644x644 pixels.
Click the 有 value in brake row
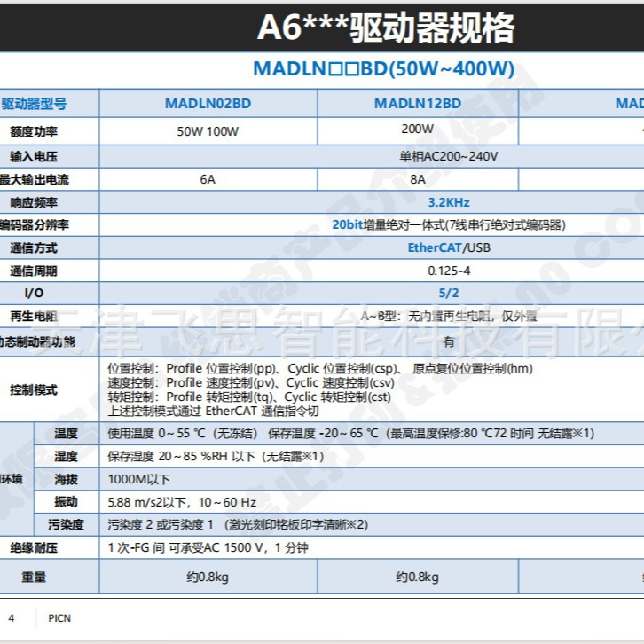(449, 342)
